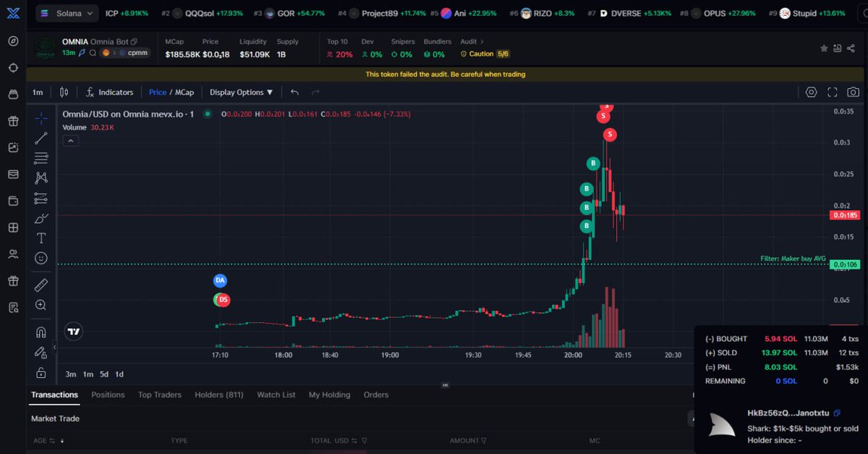This screenshot has height=454, width=868.
Task: Switch chart to Price view
Action: coord(157,92)
